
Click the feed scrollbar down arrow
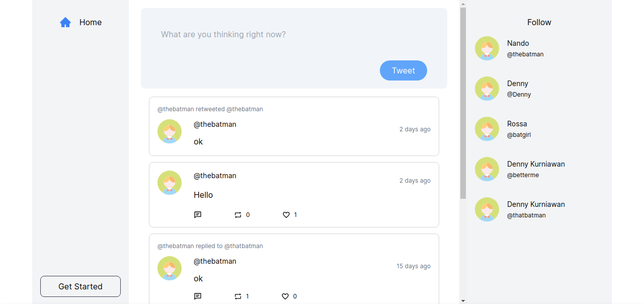[463, 300]
